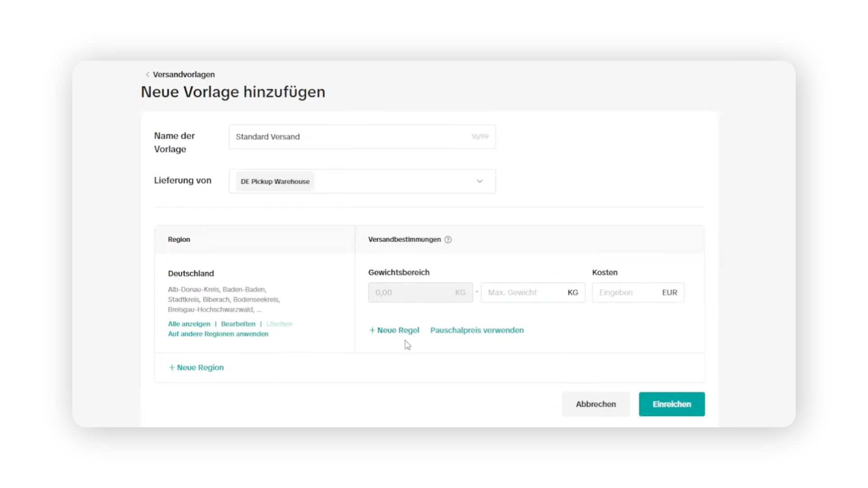Submit the template with Einreichen
The height and width of the screenshot is (488, 868).
coord(672,404)
